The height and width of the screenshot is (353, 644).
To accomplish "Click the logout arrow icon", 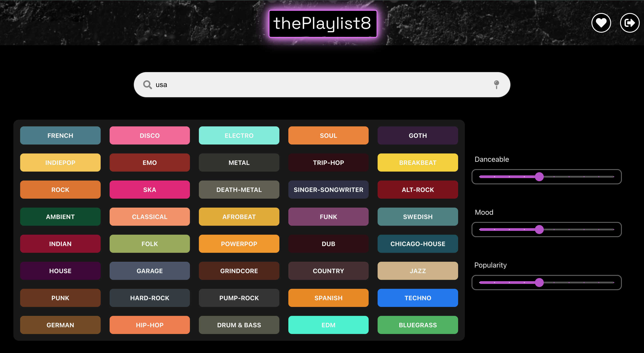I will click(x=629, y=23).
